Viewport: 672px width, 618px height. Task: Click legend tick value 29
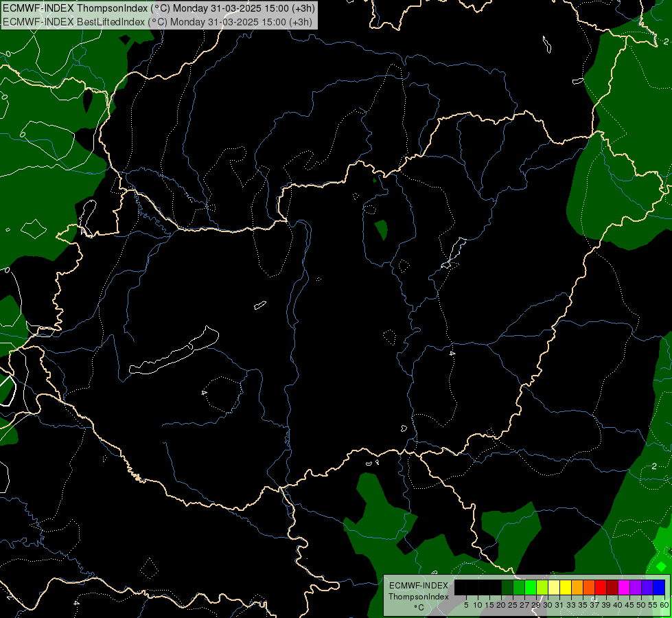click(x=535, y=605)
